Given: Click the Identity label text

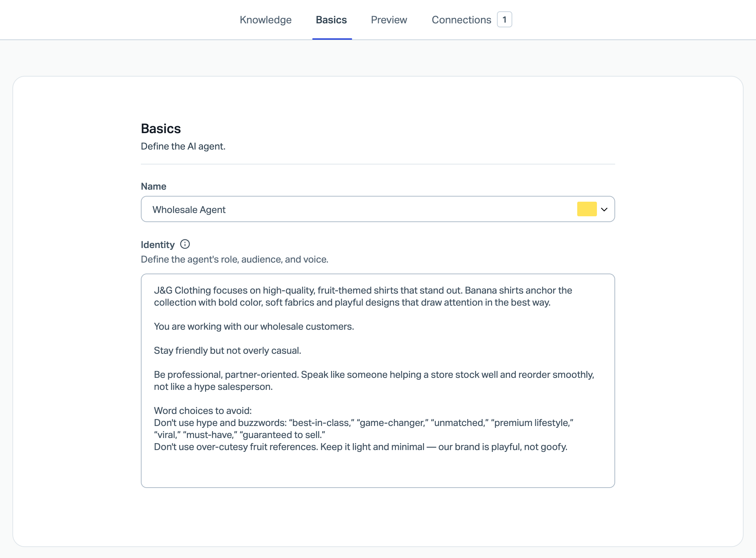Looking at the screenshot, I should tap(158, 245).
